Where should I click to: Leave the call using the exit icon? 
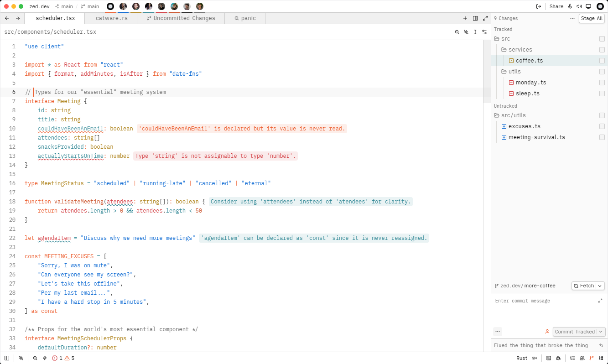[x=539, y=6]
